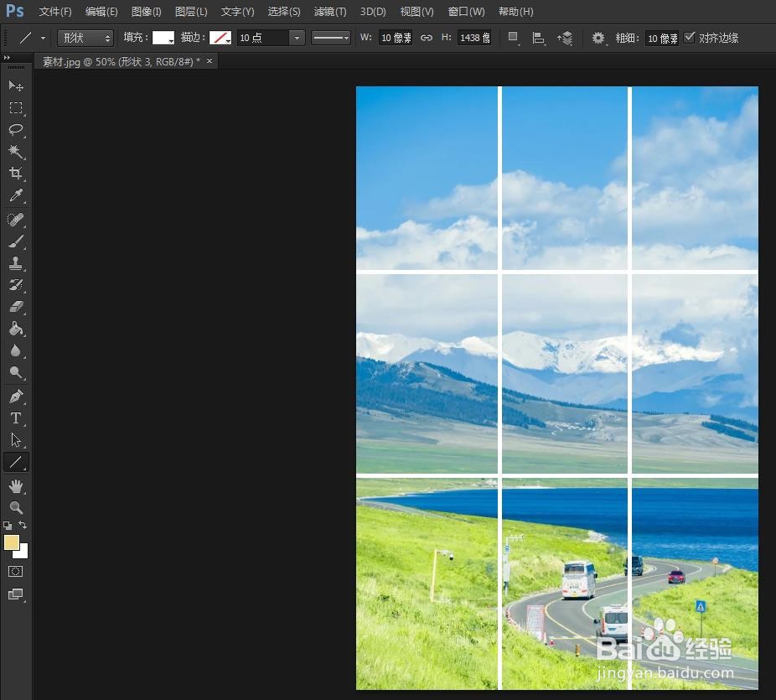
Task: Select the Spot Healing Brush tool
Action: 17,220
